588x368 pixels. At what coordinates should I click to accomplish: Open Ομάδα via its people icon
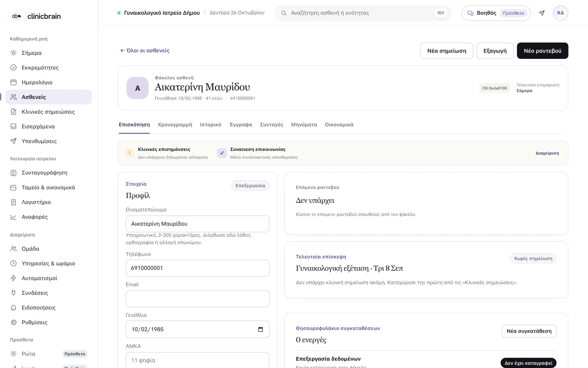pyautogui.click(x=14, y=249)
